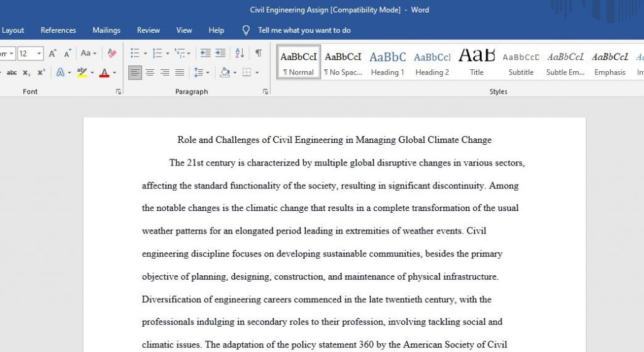Click Tell me what you want to do

(x=304, y=30)
